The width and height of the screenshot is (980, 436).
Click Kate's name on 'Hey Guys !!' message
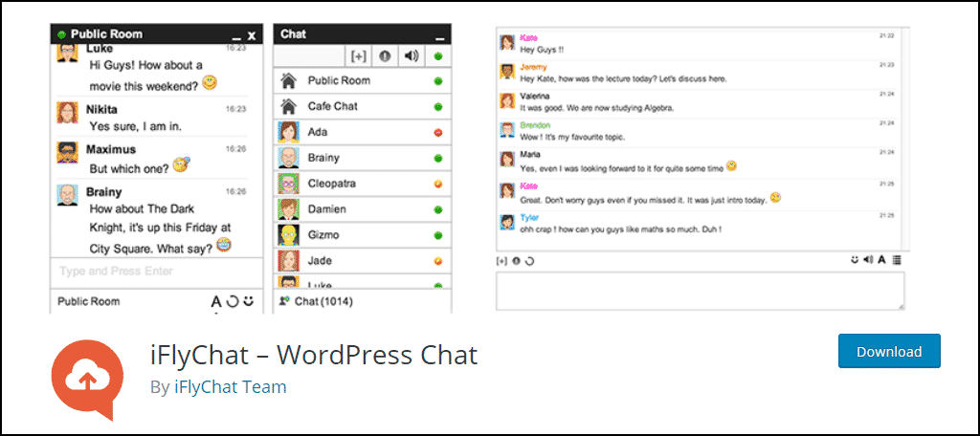click(528, 37)
